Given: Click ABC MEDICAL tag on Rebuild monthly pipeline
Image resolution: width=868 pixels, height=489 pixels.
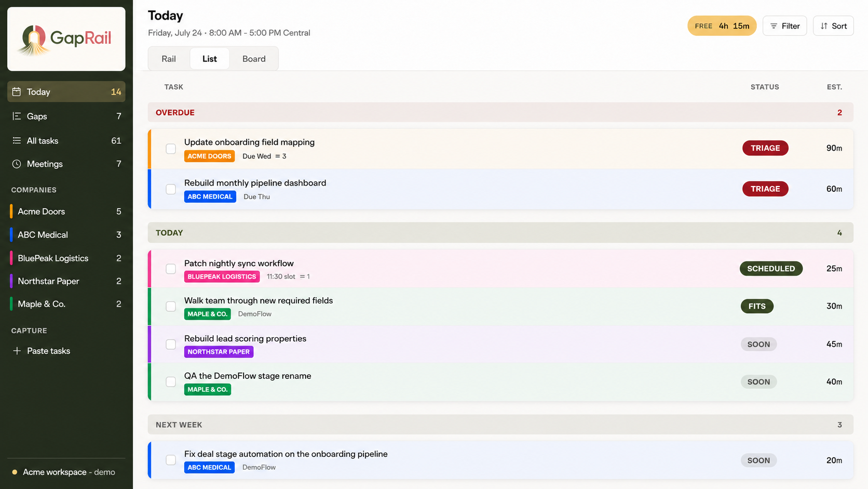Looking at the screenshot, I should pos(210,196).
